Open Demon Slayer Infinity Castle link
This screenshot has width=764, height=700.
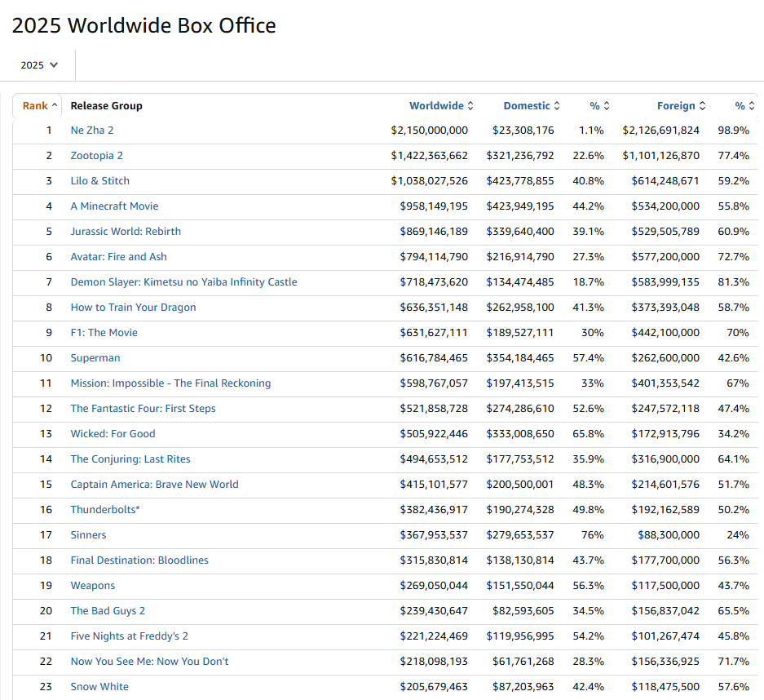pos(183,282)
